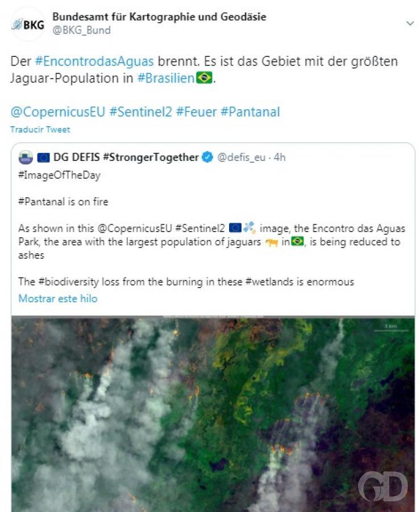
Task: Click DG DEFIS #StrongerTogether account name
Action: pyautogui.click(x=126, y=158)
